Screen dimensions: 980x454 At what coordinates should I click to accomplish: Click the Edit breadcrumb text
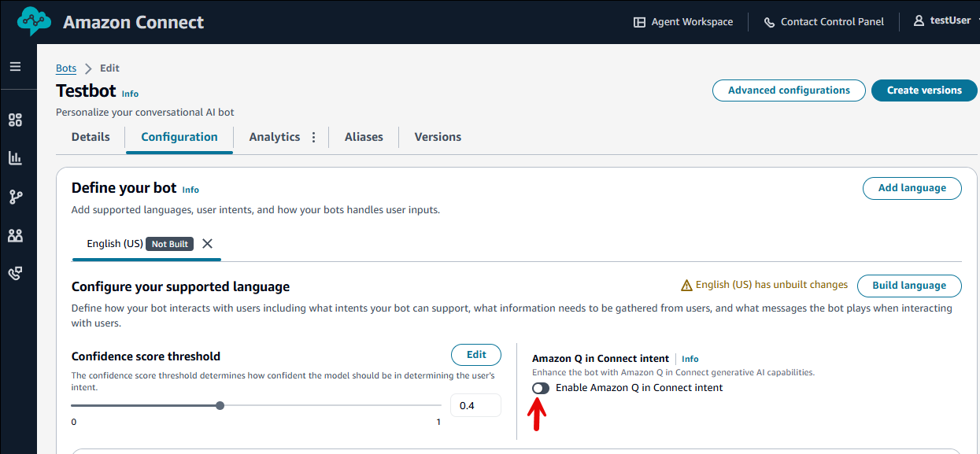coord(109,68)
